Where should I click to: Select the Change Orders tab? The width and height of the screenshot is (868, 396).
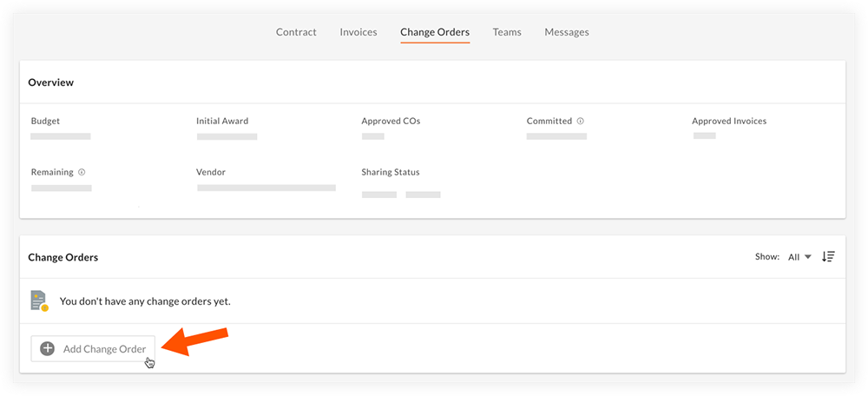pyautogui.click(x=435, y=32)
